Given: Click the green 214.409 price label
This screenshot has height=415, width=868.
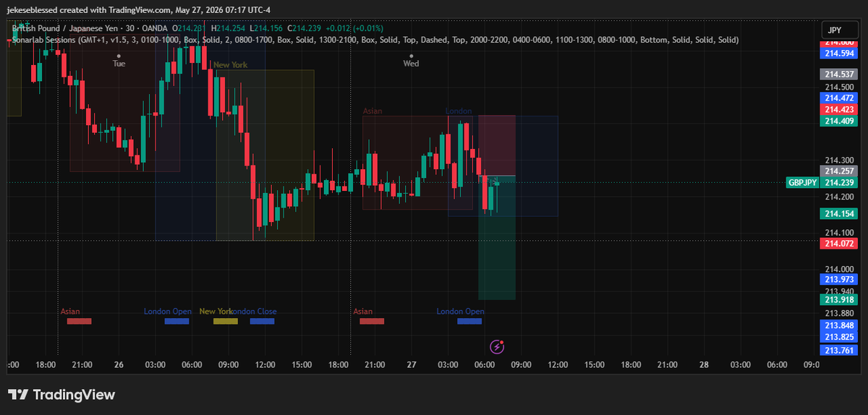Looking at the screenshot, I should click(839, 121).
